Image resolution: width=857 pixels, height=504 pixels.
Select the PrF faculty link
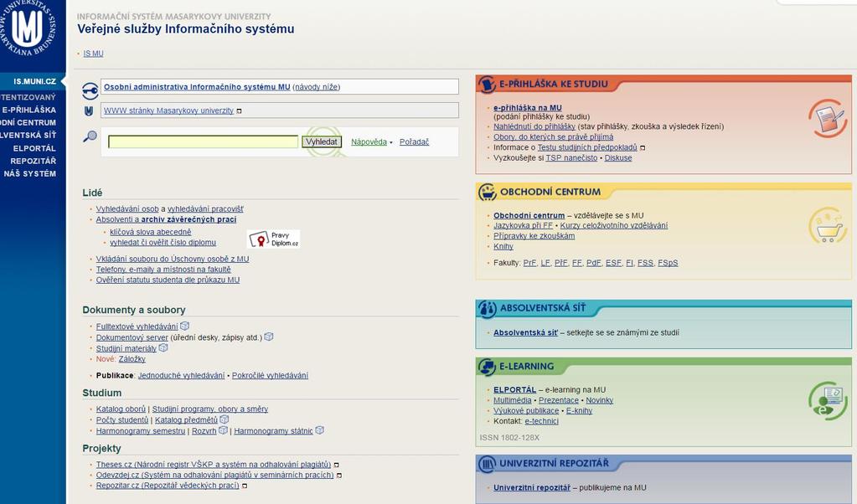pos(529,263)
